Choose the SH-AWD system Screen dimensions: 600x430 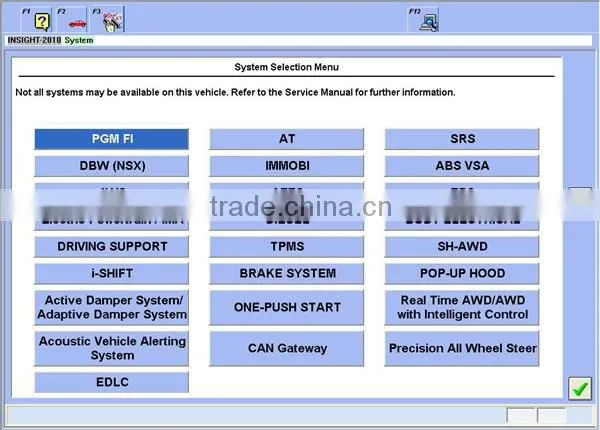point(462,246)
